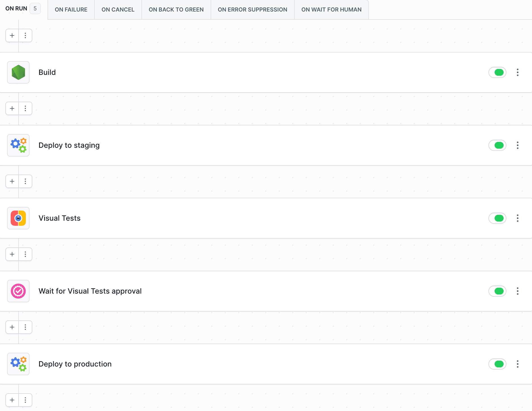The height and width of the screenshot is (411, 532).
Task: Open insert options menu above Deploy to production
Action: tap(25, 327)
